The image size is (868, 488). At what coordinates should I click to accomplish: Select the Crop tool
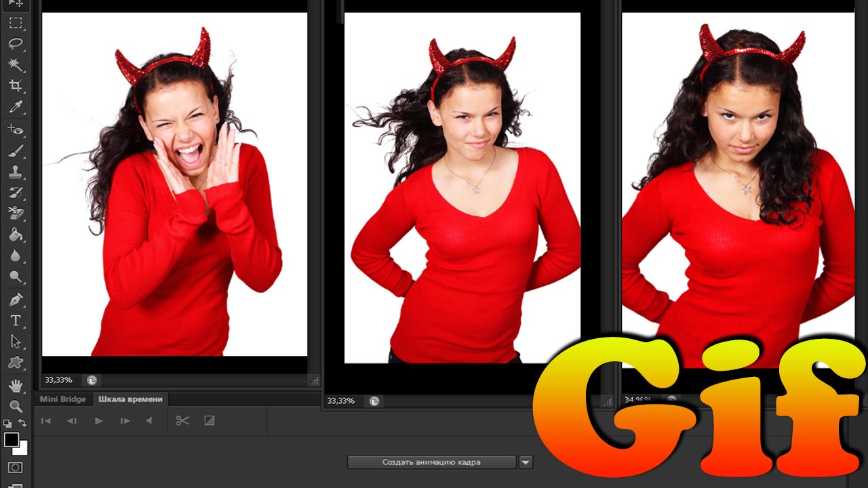pos(16,86)
